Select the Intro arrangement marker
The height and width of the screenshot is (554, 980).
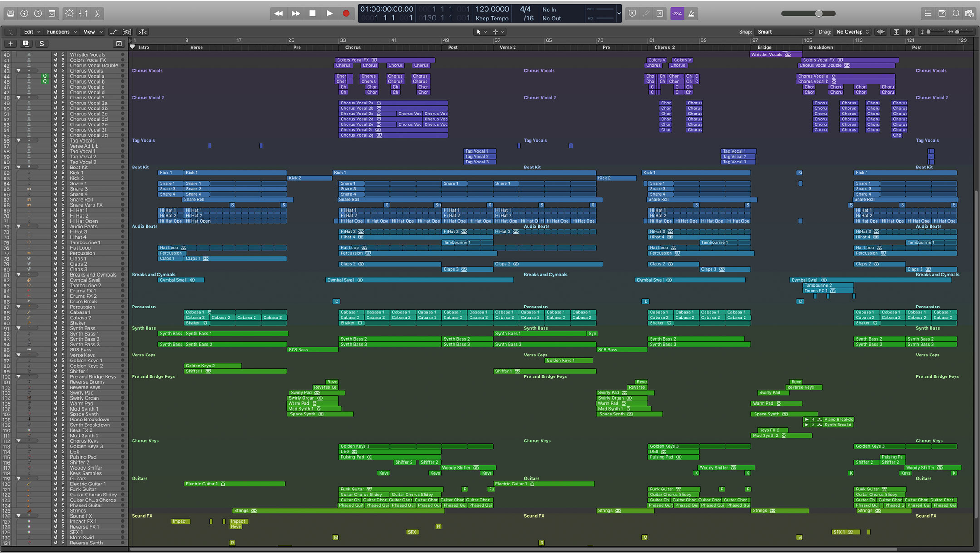coord(144,47)
